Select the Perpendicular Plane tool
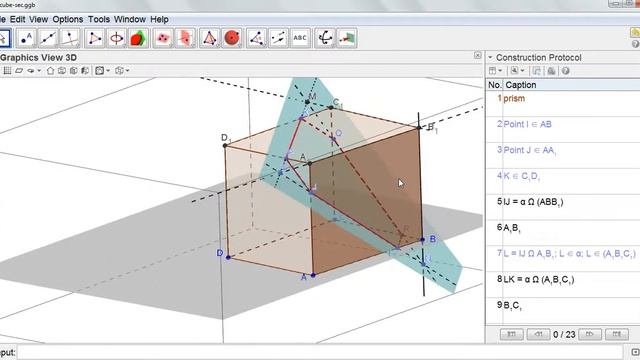 (185, 38)
